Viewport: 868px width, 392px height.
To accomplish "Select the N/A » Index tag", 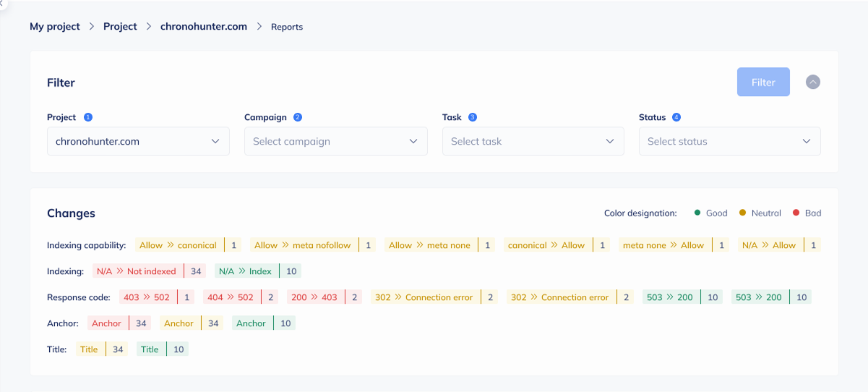I will click(x=257, y=271).
